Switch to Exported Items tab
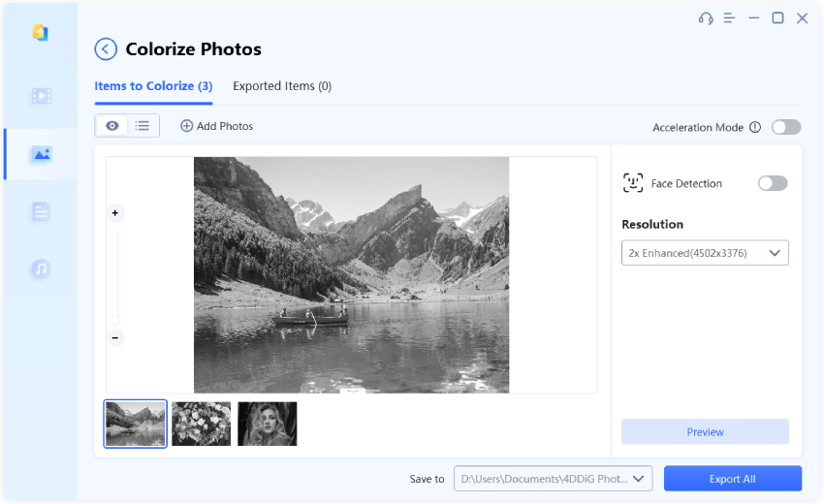 coord(282,86)
